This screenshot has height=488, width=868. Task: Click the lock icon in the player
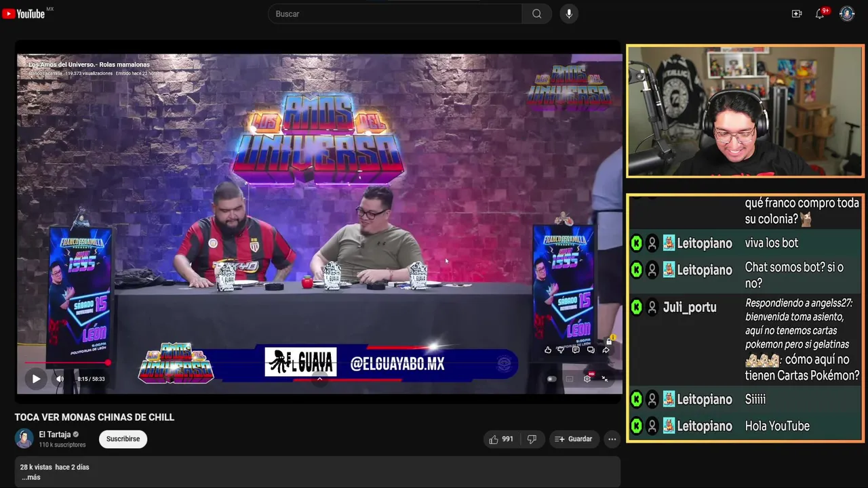(608, 342)
